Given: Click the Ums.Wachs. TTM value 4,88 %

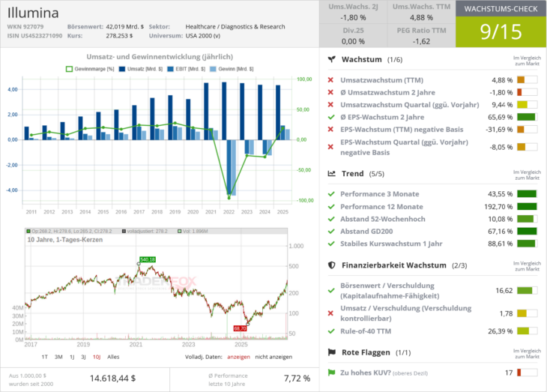Looking at the screenshot, I should tap(421, 17).
